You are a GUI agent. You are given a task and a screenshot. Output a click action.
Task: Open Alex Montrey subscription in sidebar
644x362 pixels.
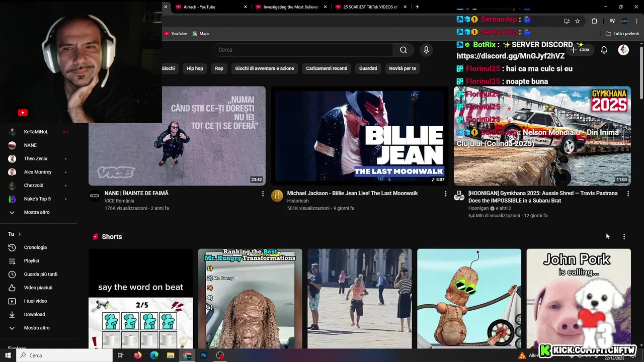coord(38,172)
